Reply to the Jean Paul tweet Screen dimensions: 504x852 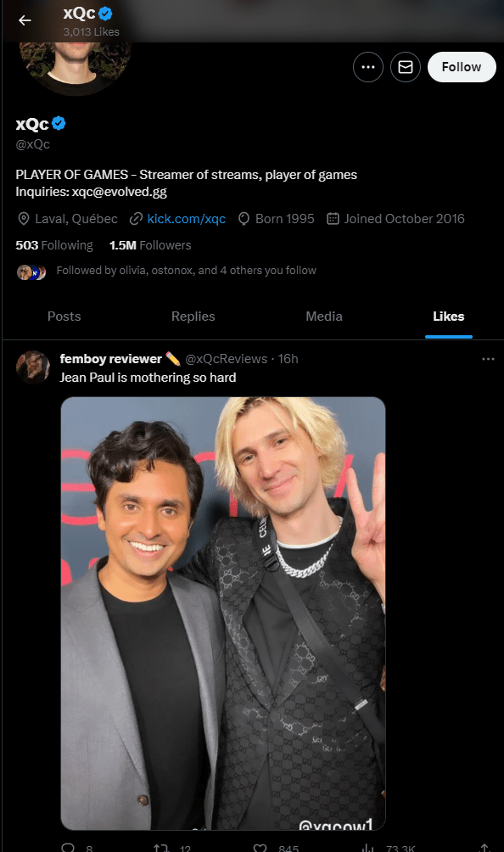point(68,846)
